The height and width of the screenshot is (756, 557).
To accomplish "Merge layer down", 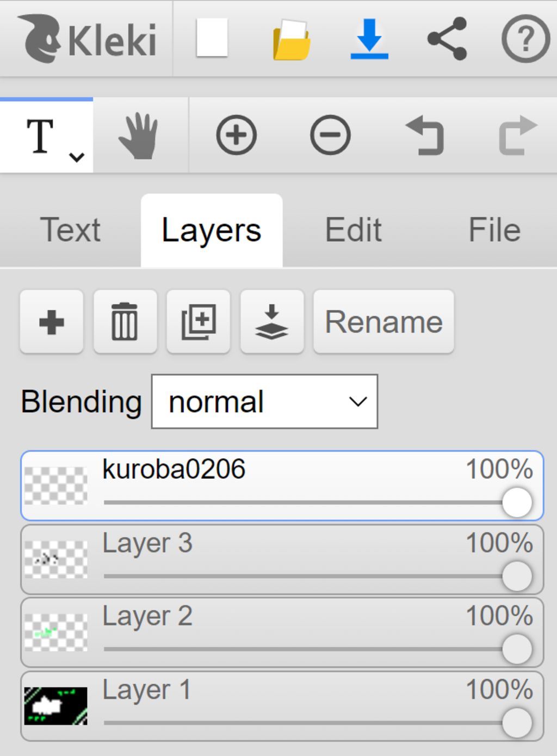I will (271, 322).
